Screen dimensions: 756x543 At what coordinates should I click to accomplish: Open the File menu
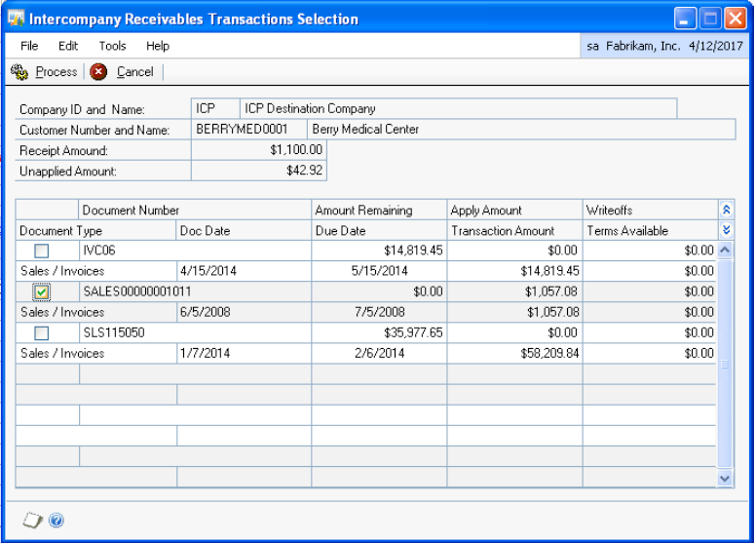(x=29, y=46)
